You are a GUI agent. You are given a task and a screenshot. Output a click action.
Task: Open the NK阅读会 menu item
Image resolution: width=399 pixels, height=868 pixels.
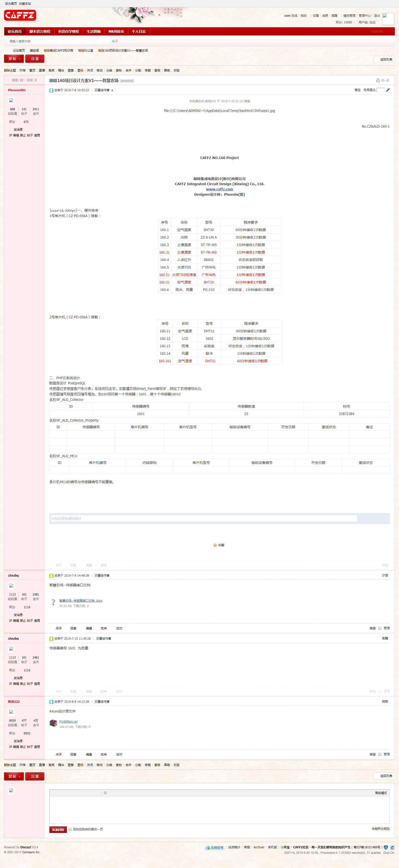point(116,31)
